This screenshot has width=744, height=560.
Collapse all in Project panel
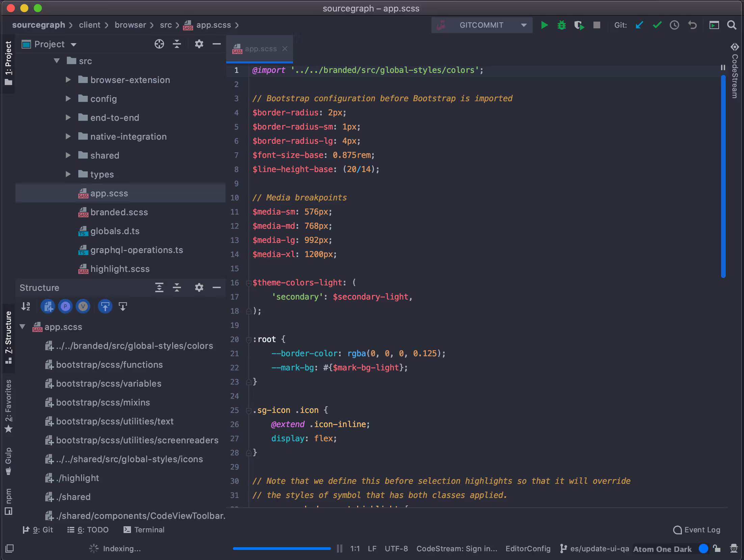pyautogui.click(x=177, y=44)
